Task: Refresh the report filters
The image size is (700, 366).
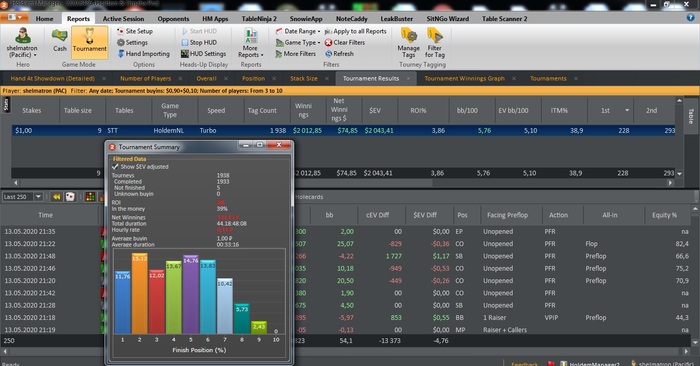Action: click(339, 54)
